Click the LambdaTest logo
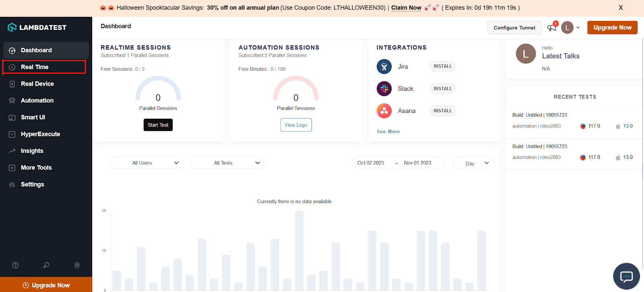 point(37,27)
